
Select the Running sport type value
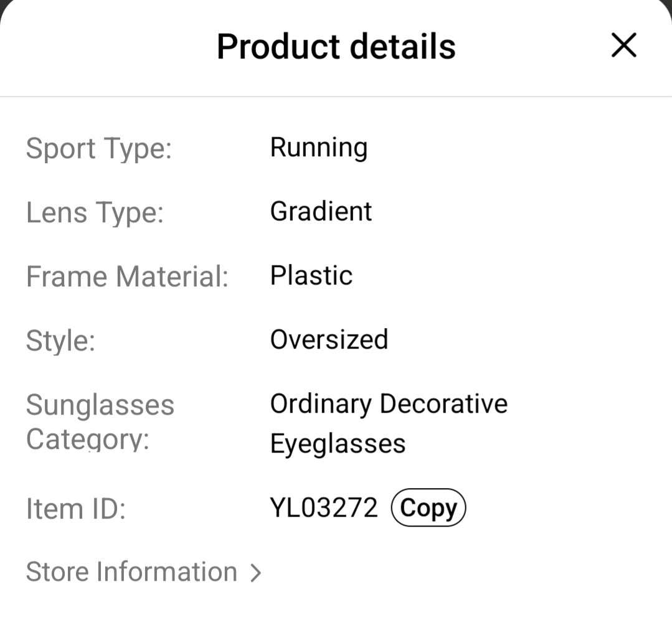coord(318,148)
